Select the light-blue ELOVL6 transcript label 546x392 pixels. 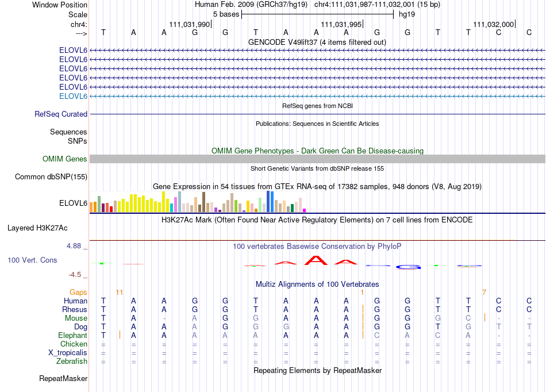tap(73, 96)
